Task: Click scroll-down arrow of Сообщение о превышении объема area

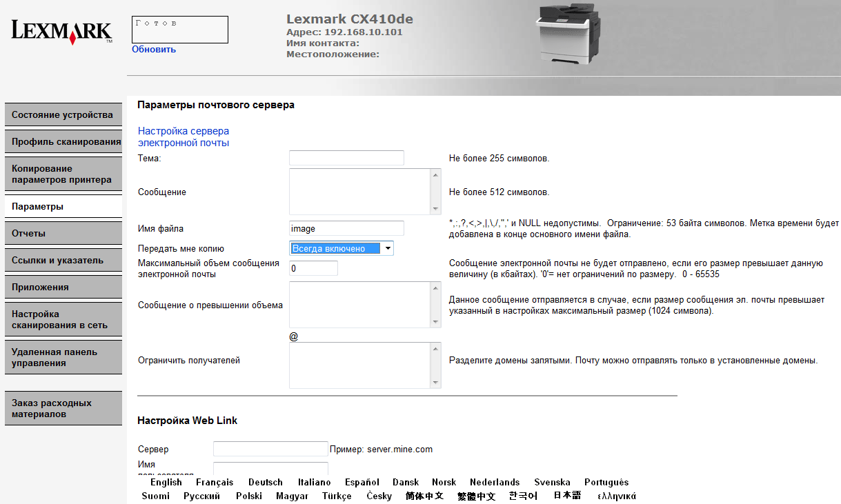Action: 435,322
